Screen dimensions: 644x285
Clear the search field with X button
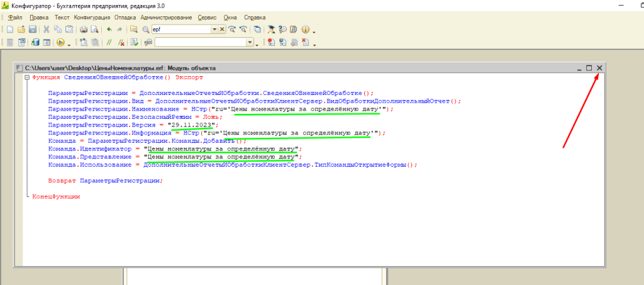coord(221,30)
